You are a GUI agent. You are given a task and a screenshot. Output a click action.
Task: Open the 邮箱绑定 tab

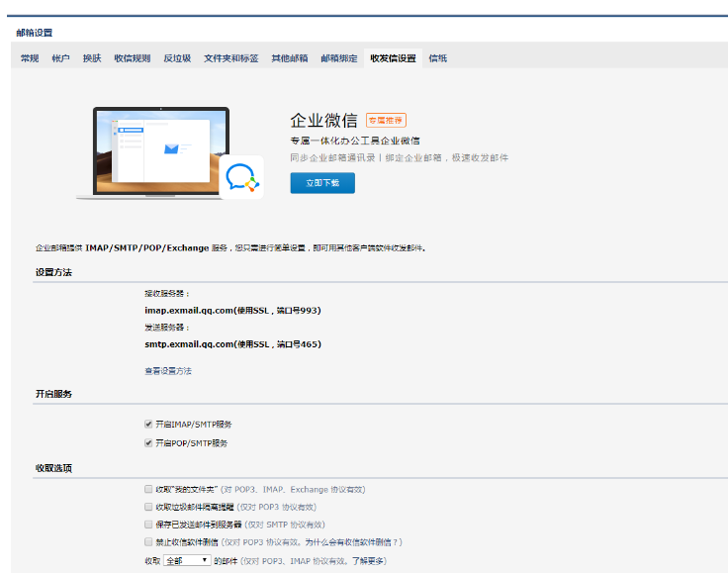(338, 58)
